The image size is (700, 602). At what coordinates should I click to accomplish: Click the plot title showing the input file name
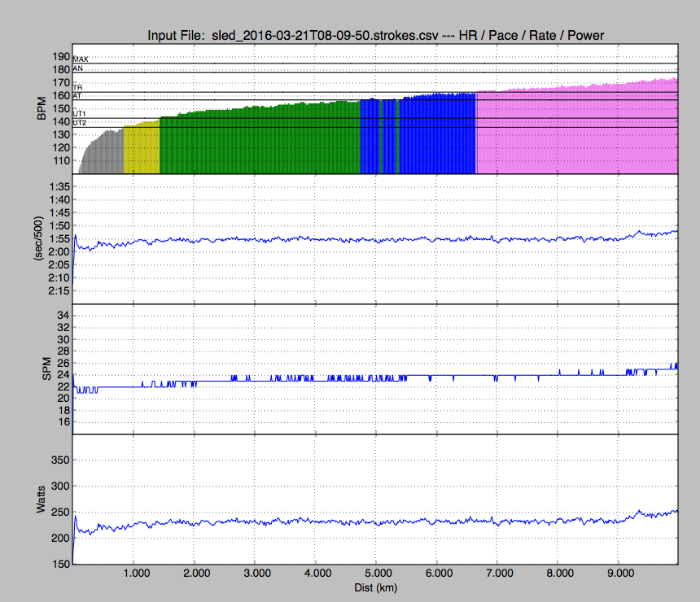[x=375, y=35]
